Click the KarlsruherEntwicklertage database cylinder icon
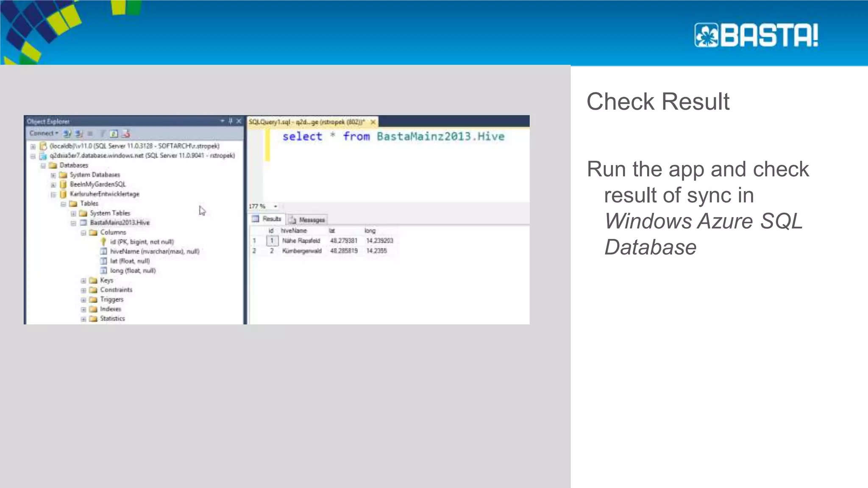Image resolution: width=868 pixels, height=488 pixels. (63, 194)
